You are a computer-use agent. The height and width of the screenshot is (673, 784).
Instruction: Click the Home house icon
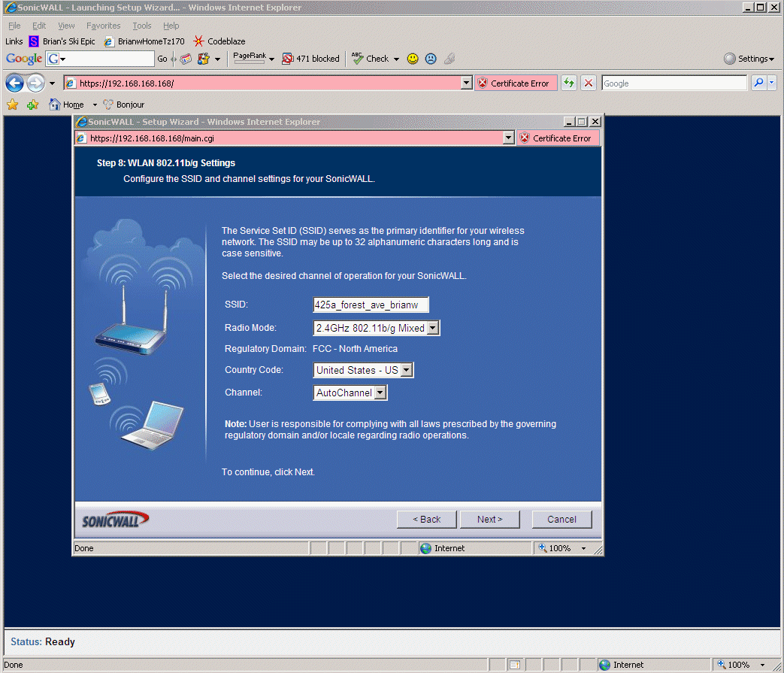55,105
